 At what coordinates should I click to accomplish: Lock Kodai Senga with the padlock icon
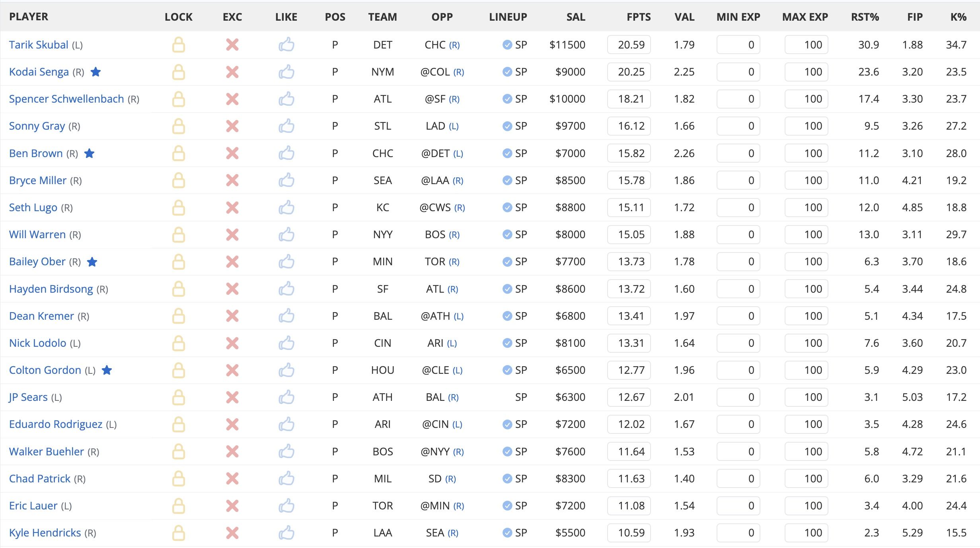[x=178, y=72]
